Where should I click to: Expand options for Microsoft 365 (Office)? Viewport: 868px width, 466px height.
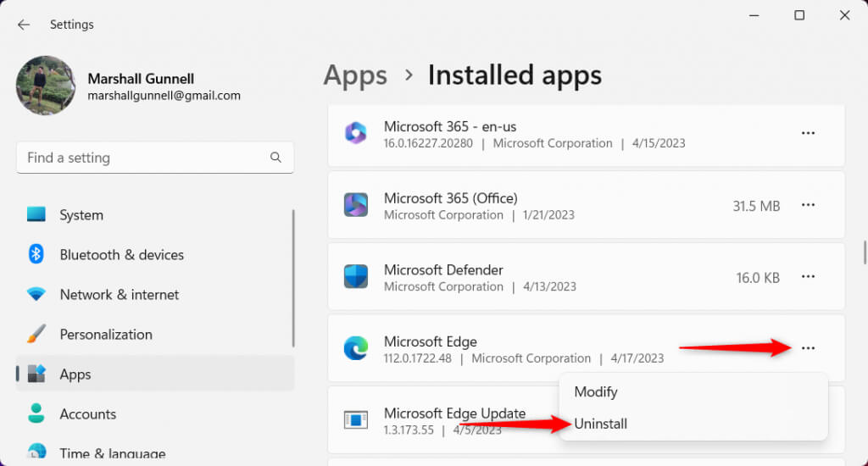coord(808,205)
